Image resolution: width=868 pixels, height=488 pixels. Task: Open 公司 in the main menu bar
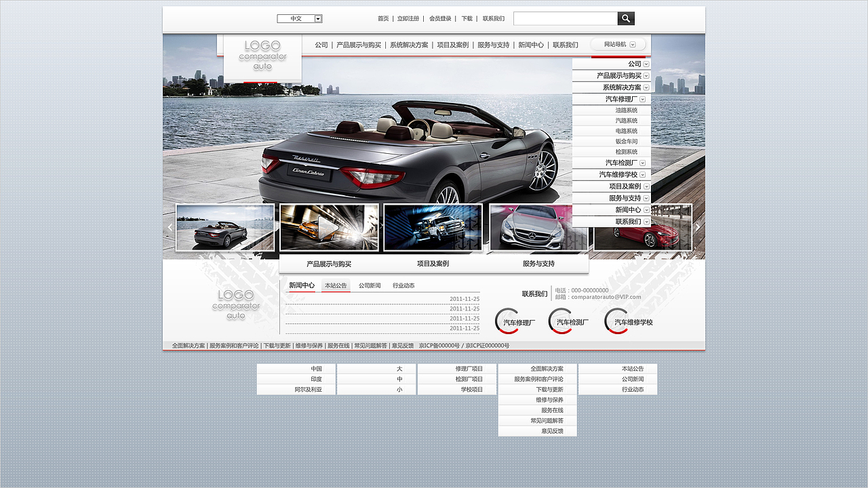coord(321,45)
